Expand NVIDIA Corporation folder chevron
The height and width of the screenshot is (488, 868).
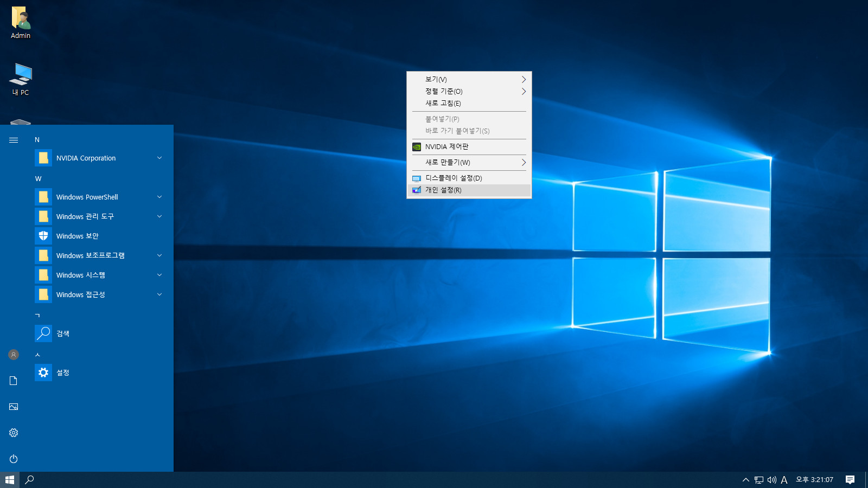point(159,158)
